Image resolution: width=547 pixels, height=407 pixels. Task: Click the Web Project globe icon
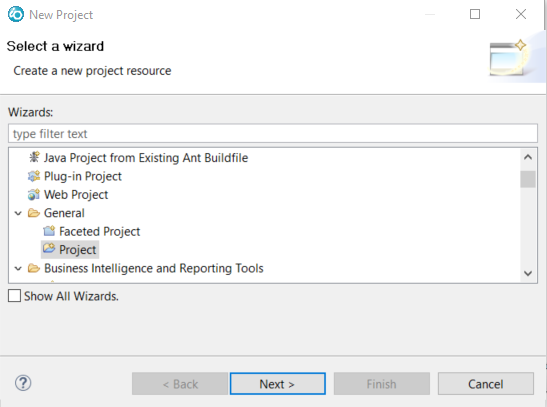pos(34,195)
